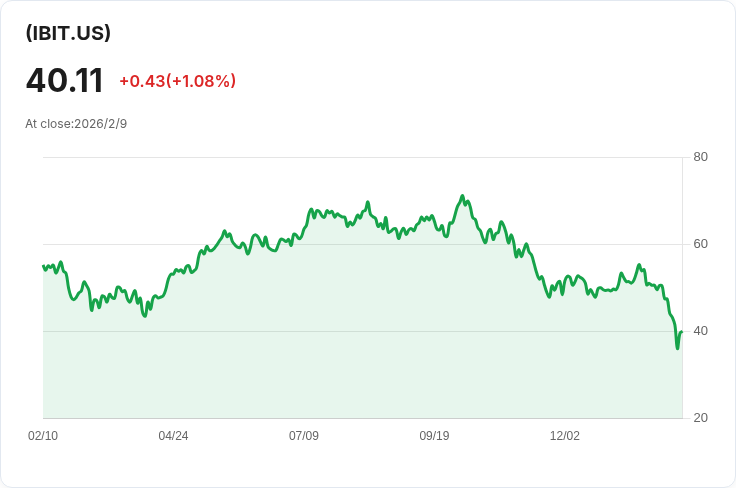
Task: Click the final right end of the price line
Action: pos(681,332)
